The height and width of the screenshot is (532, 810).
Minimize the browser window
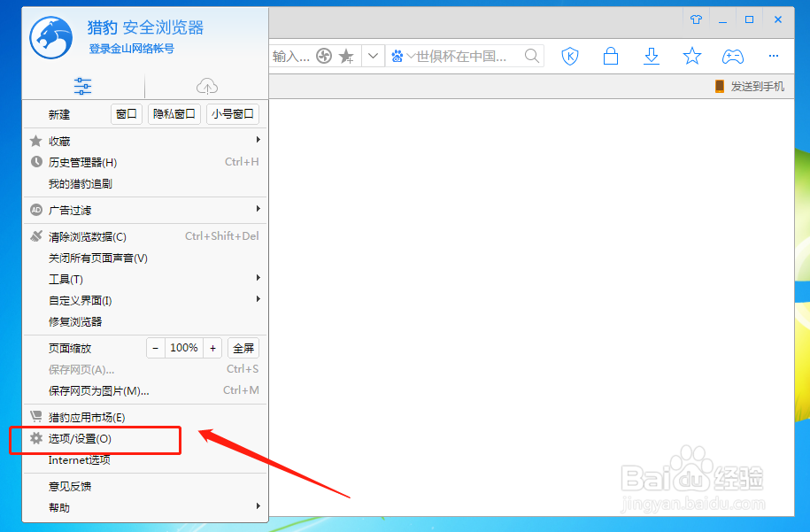tap(722, 19)
